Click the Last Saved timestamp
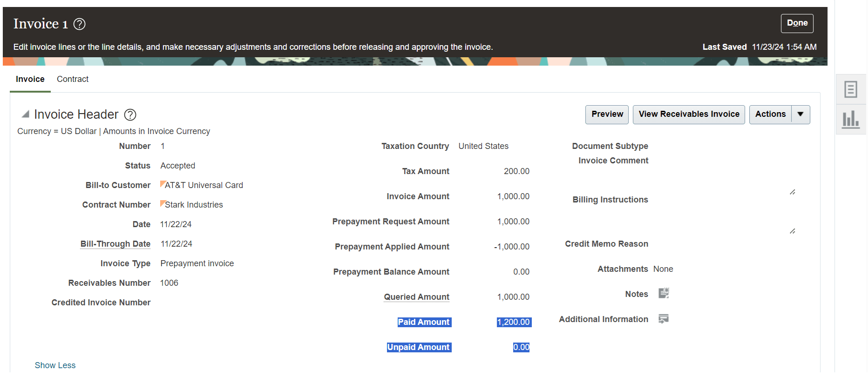This screenshot has width=868, height=377. (x=784, y=47)
